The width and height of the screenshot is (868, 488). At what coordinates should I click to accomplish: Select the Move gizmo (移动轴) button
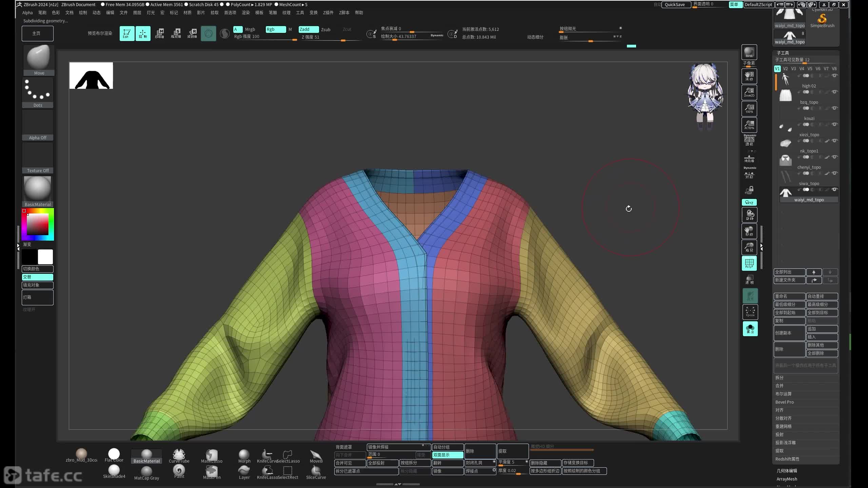coord(159,34)
